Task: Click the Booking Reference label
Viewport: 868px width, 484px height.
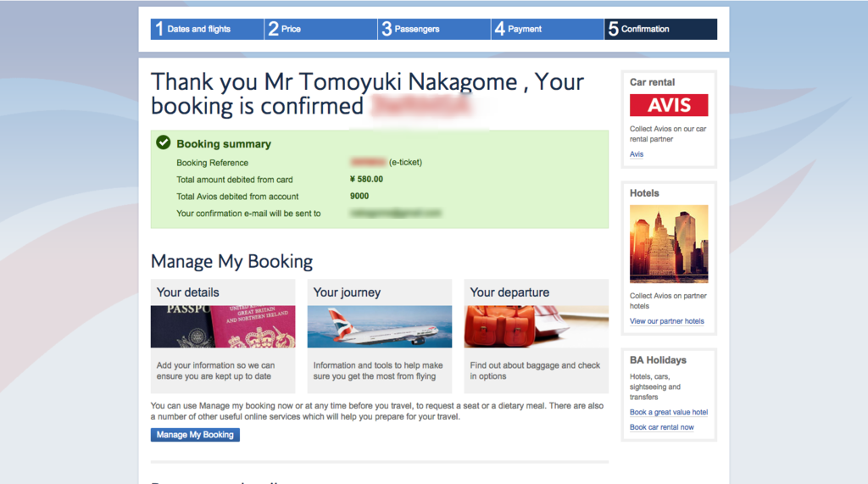Action: coord(213,163)
